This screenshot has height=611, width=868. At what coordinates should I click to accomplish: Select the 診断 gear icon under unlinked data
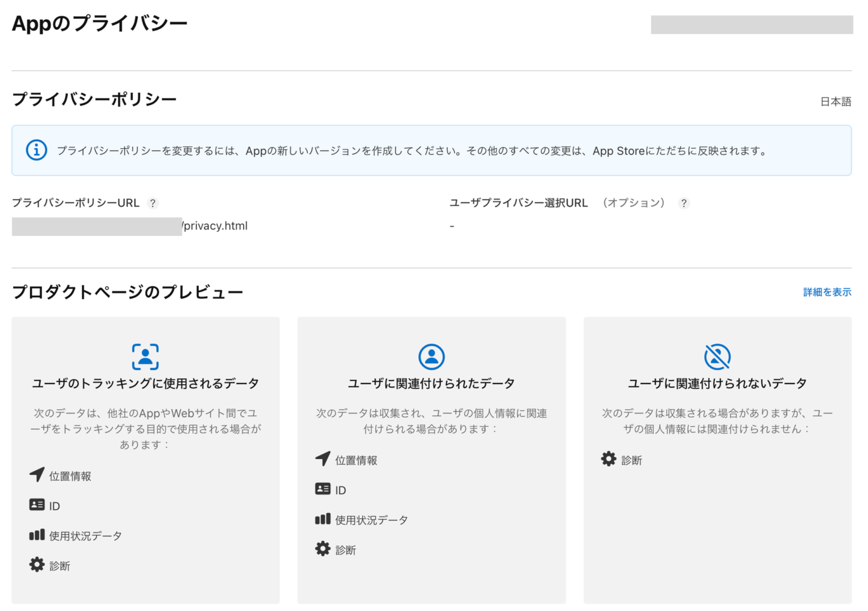(608, 459)
